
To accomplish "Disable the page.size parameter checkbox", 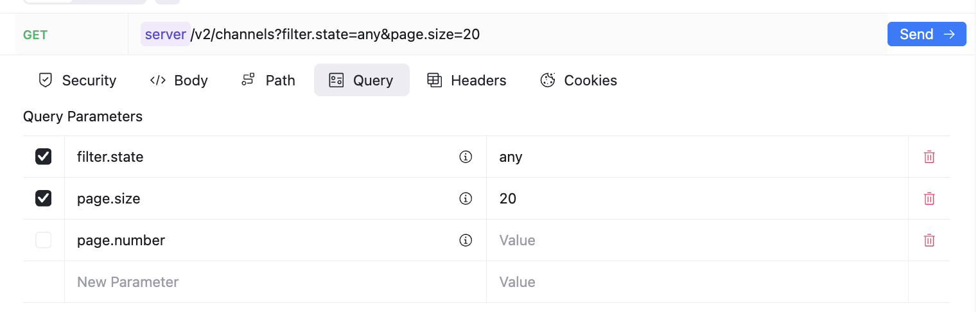I will pos(44,198).
